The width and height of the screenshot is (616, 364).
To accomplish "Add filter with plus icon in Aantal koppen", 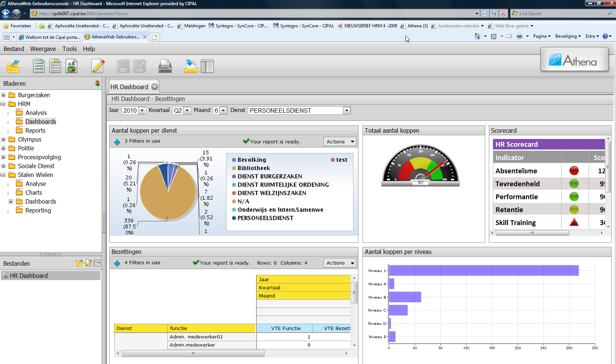I will [117, 142].
